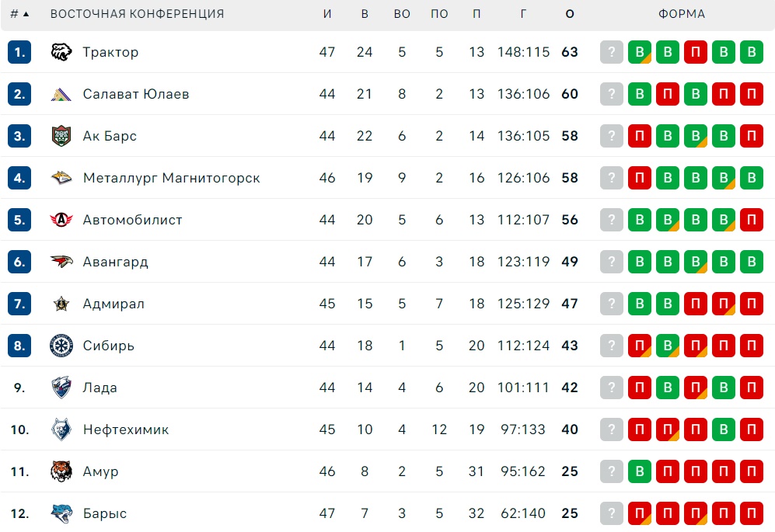Open the Адмирал team link

point(113,304)
